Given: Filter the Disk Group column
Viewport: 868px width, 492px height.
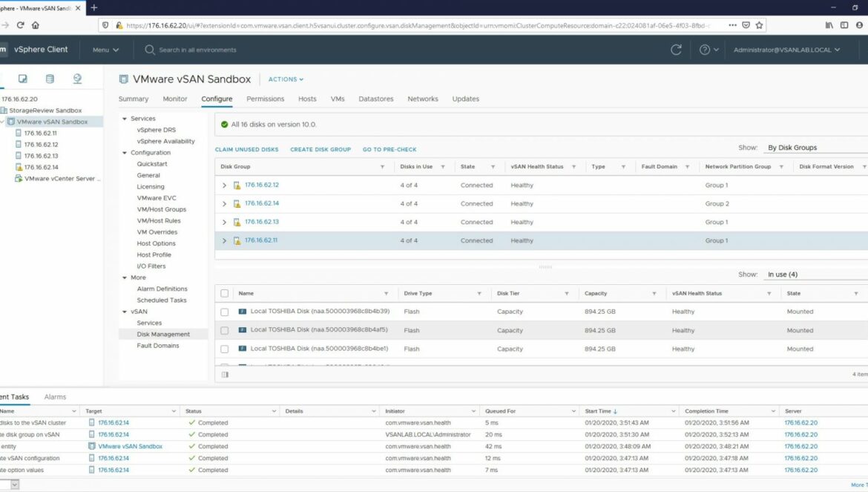Looking at the screenshot, I should 382,166.
